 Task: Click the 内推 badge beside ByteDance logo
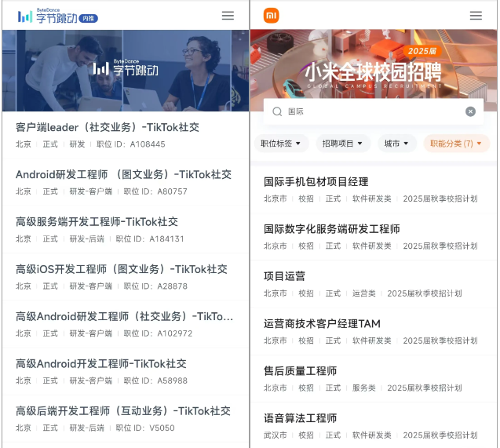click(89, 19)
